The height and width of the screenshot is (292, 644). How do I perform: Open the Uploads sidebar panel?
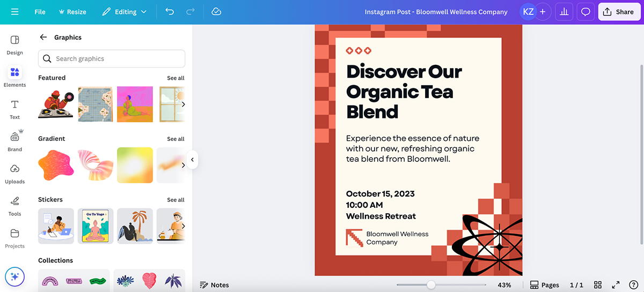pyautogui.click(x=14, y=173)
